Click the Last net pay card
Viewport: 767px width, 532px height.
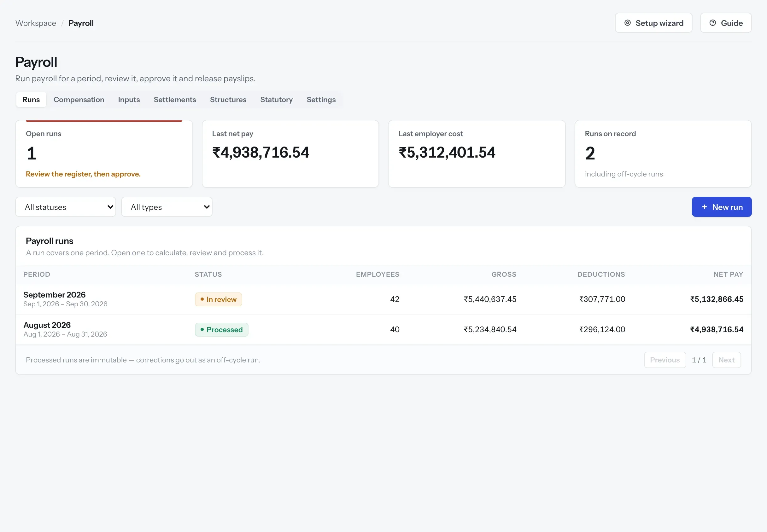[x=290, y=154]
